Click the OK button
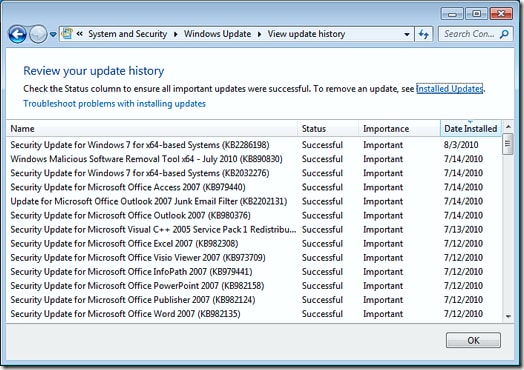The height and width of the screenshot is (370, 524). pyautogui.click(x=473, y=340)
